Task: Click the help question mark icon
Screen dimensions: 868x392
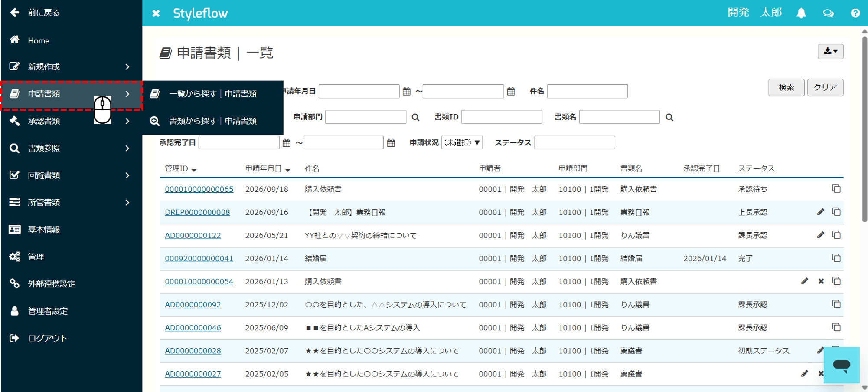Action: (855, 13)
